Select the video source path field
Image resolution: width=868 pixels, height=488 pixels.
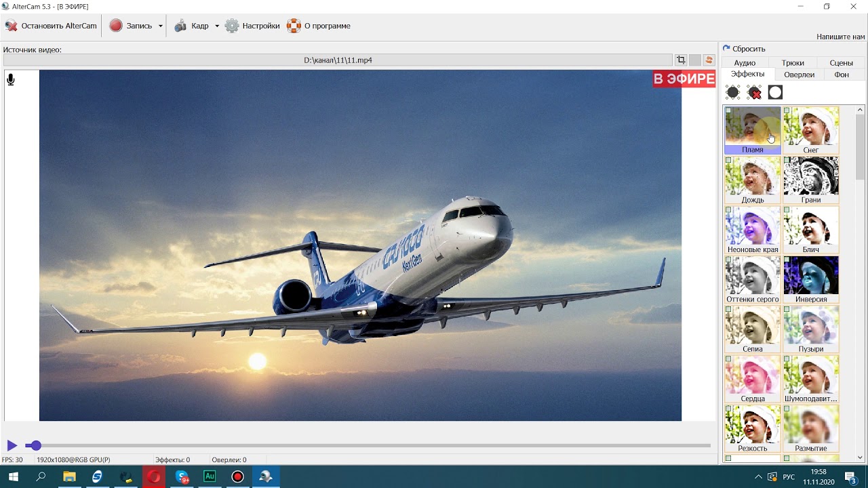point(338,60)
